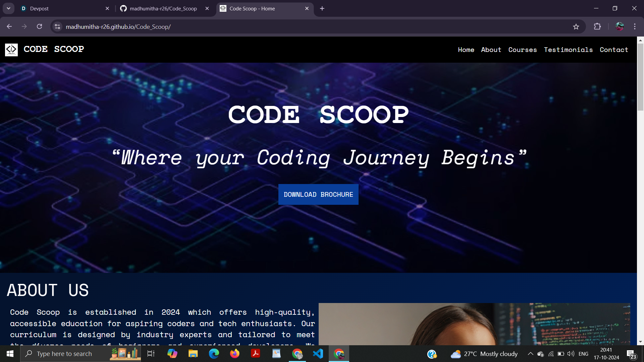Open the Testimonials nav link
This screenshot has height=362, width=644.
(568, 50)
